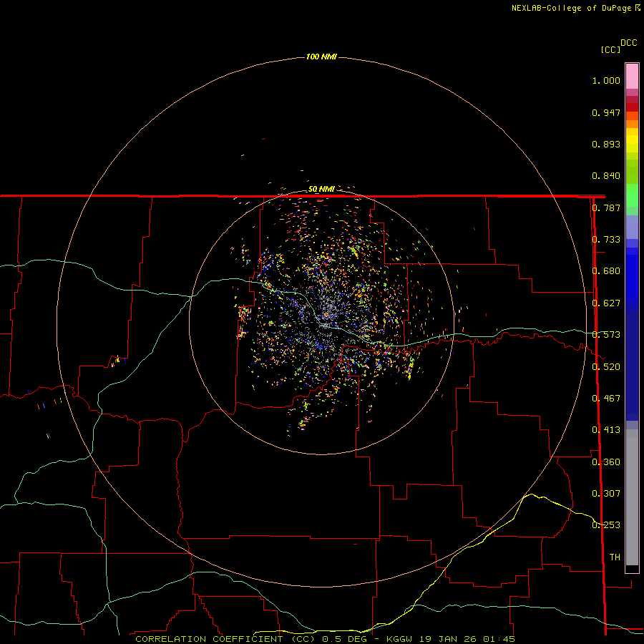Viewport: 644px width, 644px height.
Task: Click the TH threshold label
Action: (615, 557)
